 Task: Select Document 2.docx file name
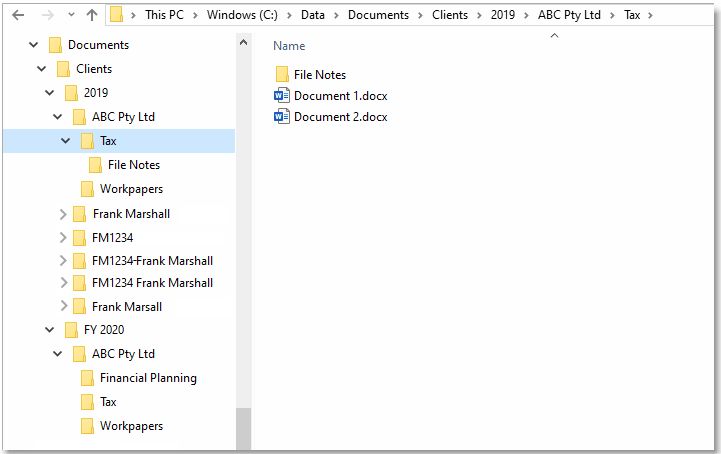pos(341,117)
